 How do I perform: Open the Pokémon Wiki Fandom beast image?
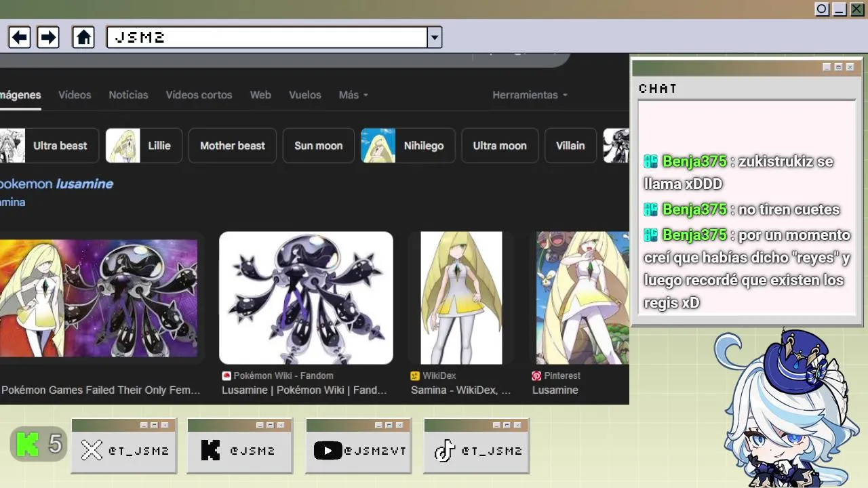306,298
